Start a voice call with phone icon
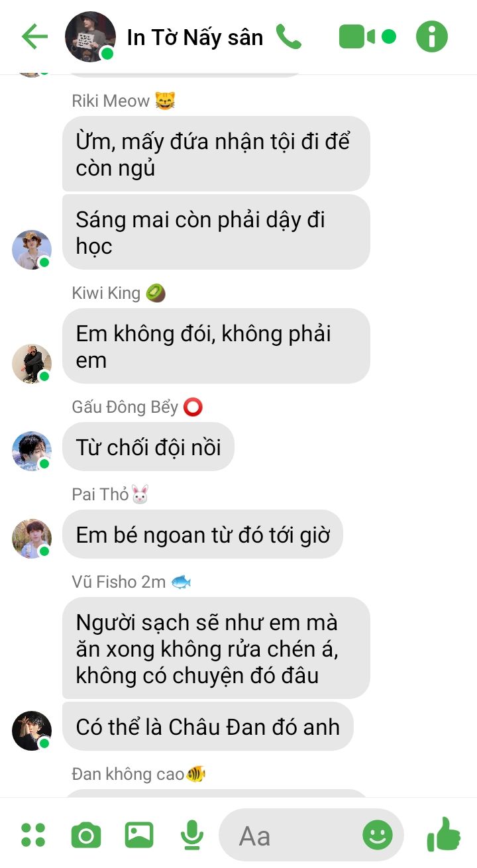477x868 pixels. [x=289, y=36]
